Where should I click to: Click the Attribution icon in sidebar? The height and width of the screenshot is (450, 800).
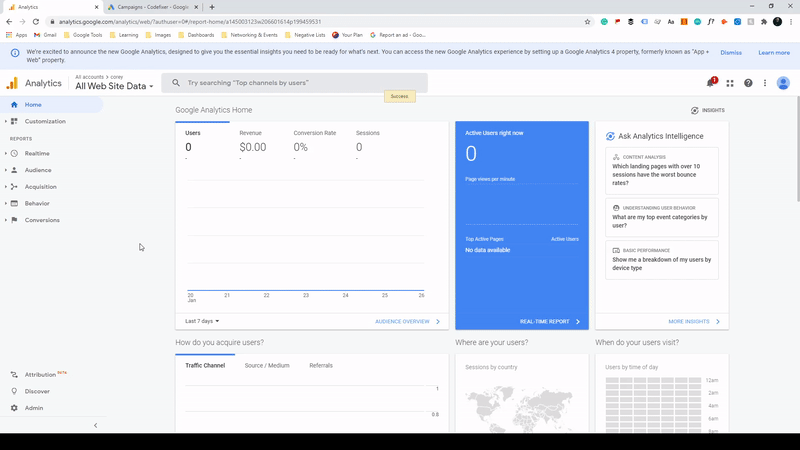(x=14, y=374)
